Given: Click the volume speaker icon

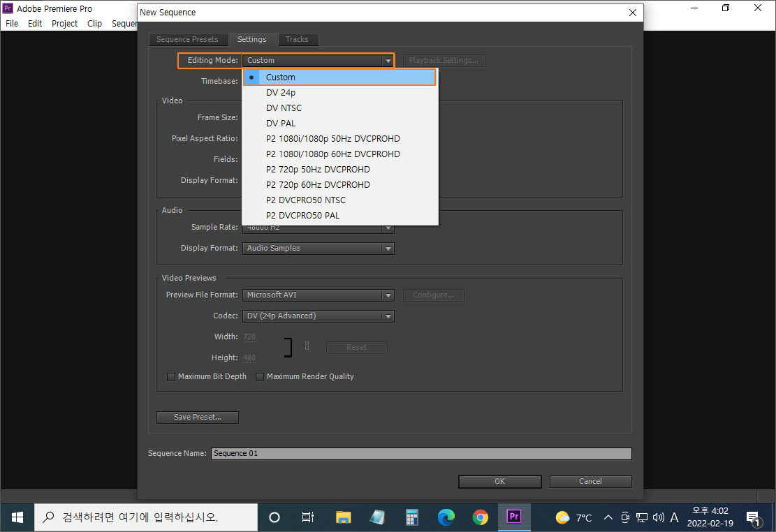Looking at the screenshot, I should [x=658, y=517].
